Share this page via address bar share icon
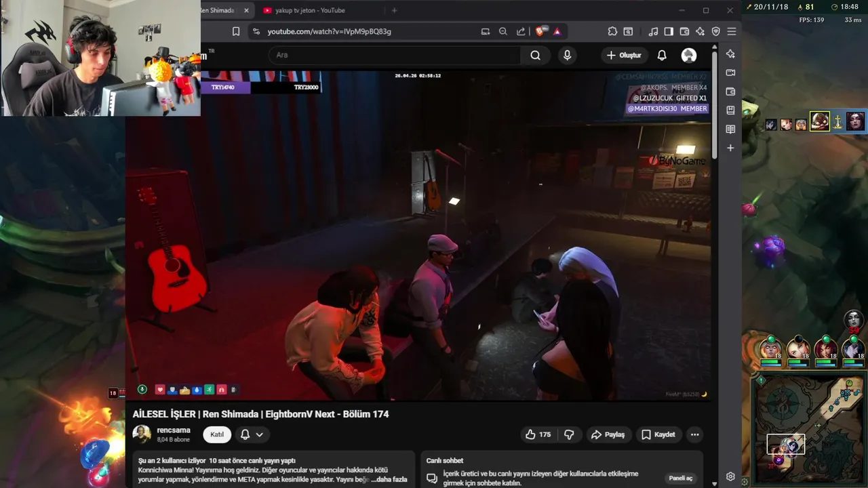Viewport: 868px width, 488px height. (x=521, y=31)
